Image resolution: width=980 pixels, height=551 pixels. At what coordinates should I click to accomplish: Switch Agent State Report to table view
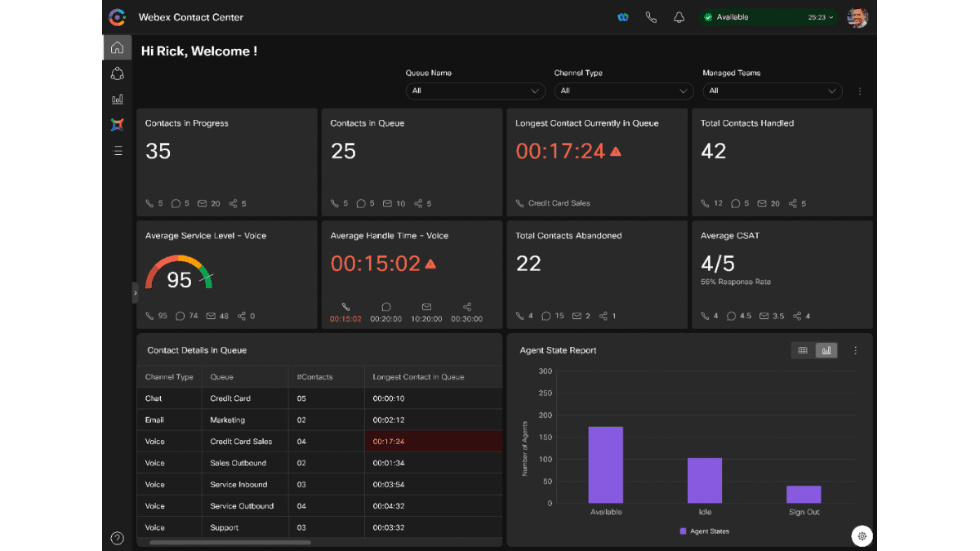803,350
